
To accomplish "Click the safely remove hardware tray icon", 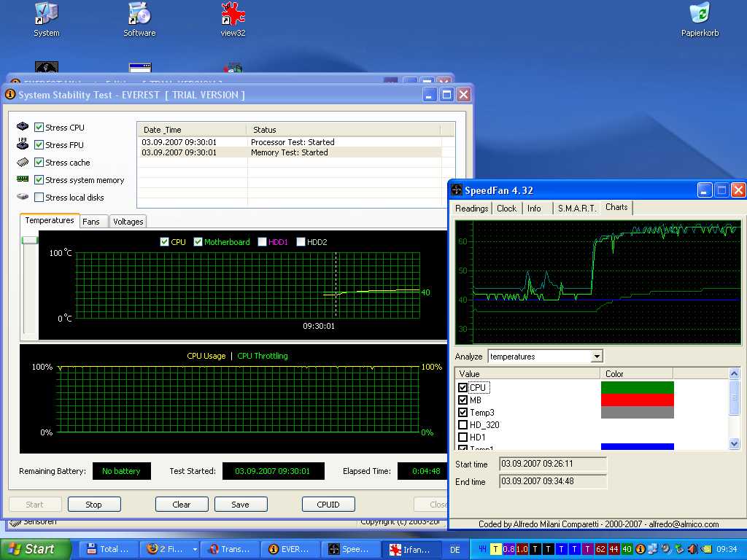I will tap(679, 549).
